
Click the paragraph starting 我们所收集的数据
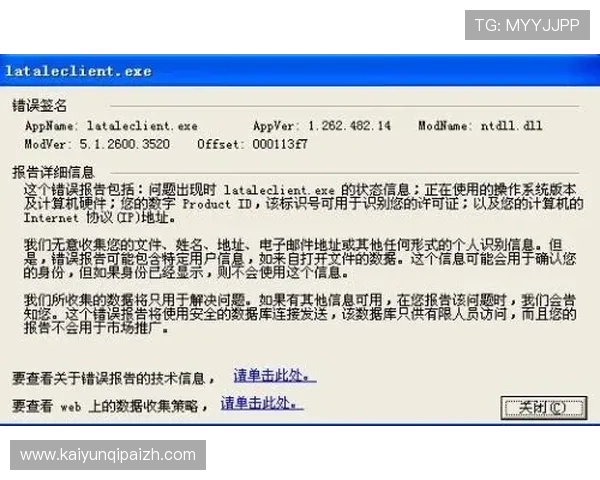coord(300,314)
